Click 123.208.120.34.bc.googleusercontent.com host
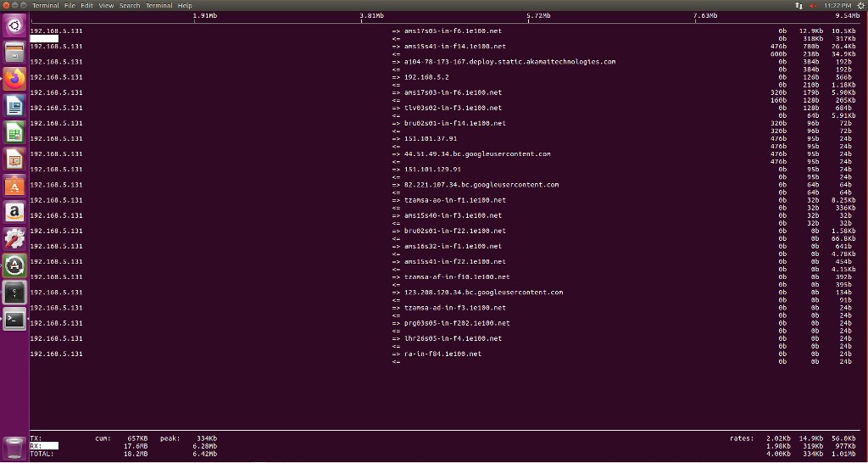 pyautogui.click(x=483, y=293)
